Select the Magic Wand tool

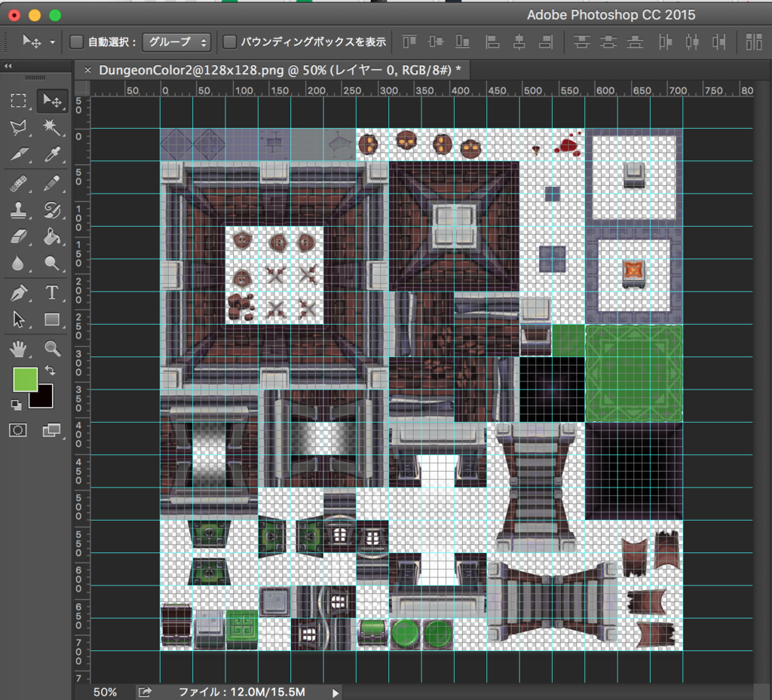tap(52, 127)
